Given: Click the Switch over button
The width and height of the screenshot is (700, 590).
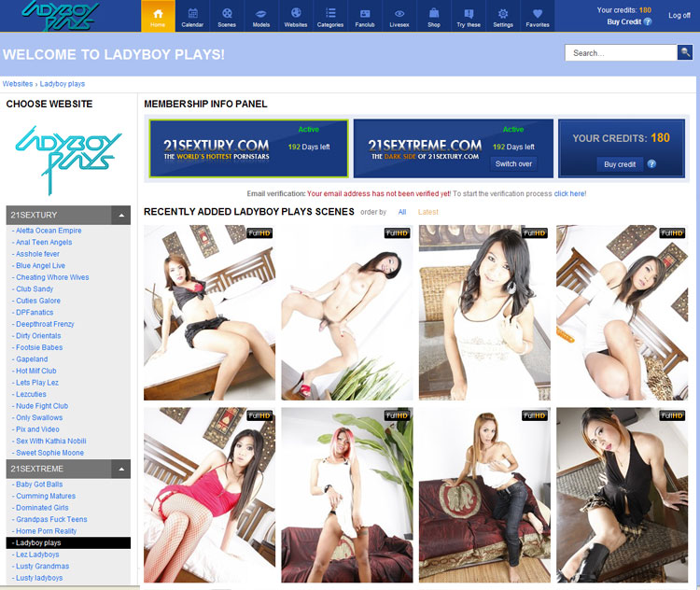Looking at the screenshot, I should (x=513, y=164).
